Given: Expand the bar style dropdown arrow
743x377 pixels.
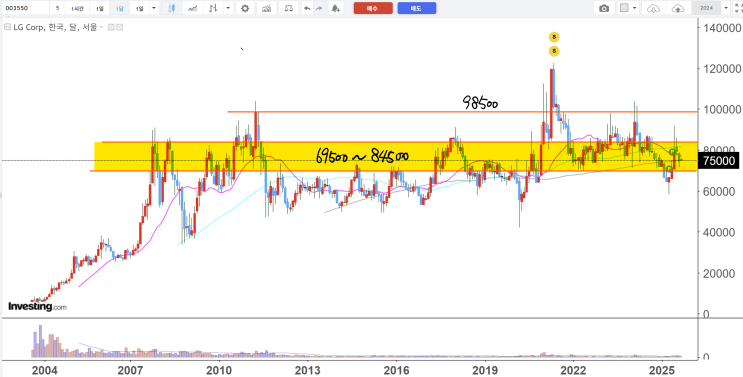Looking at the screenshot, I should pos(228,8).
